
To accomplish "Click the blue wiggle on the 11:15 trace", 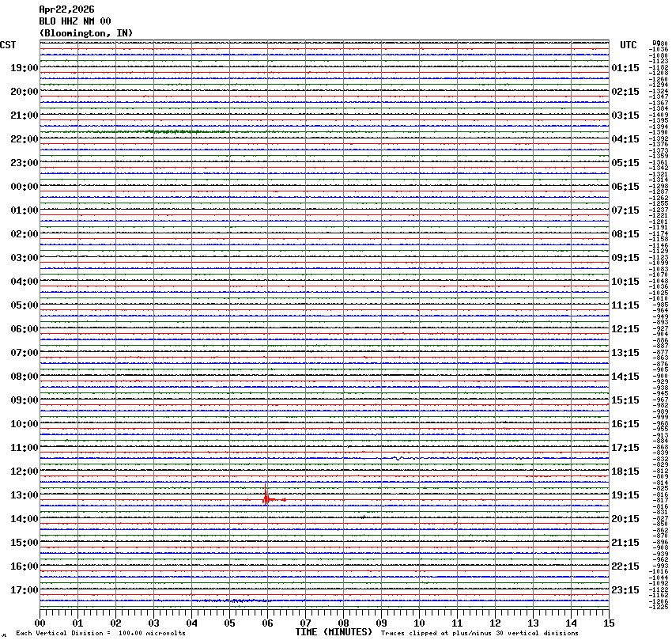I will [398, 458].
